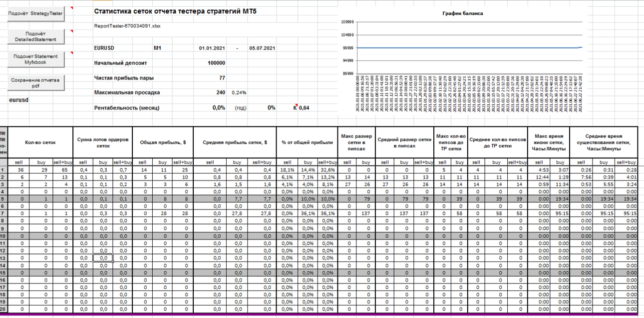Select the (год) label cell
Image resolution: width=644 pixels, height=318 pixels.
(241, 107)
